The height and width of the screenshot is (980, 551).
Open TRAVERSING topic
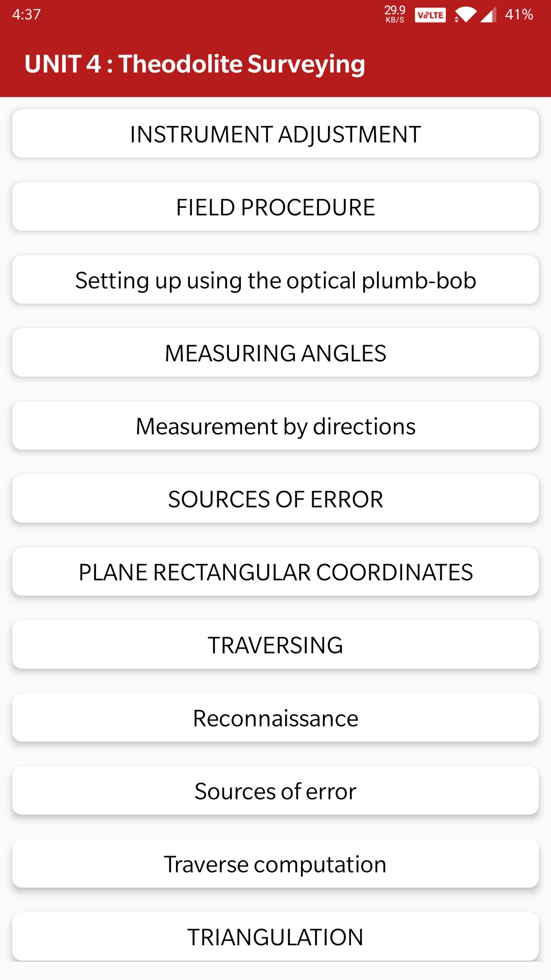pos(275,645)
